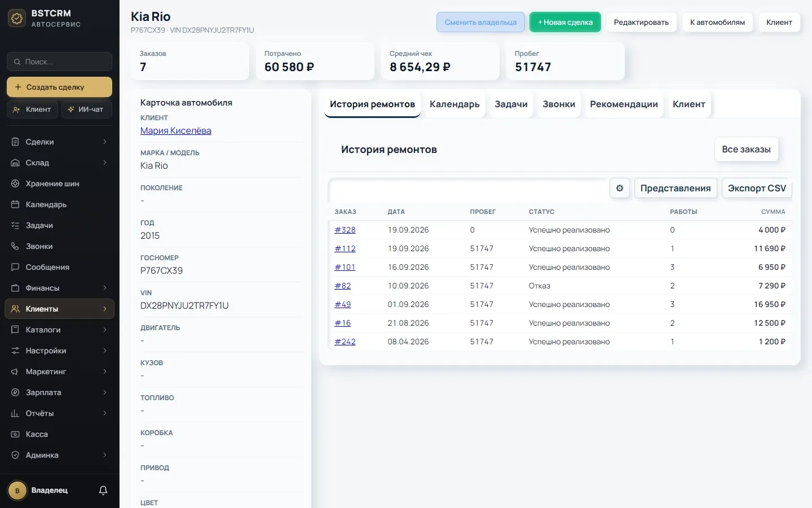Click the Редактировать button

click(x=641, y=22)
